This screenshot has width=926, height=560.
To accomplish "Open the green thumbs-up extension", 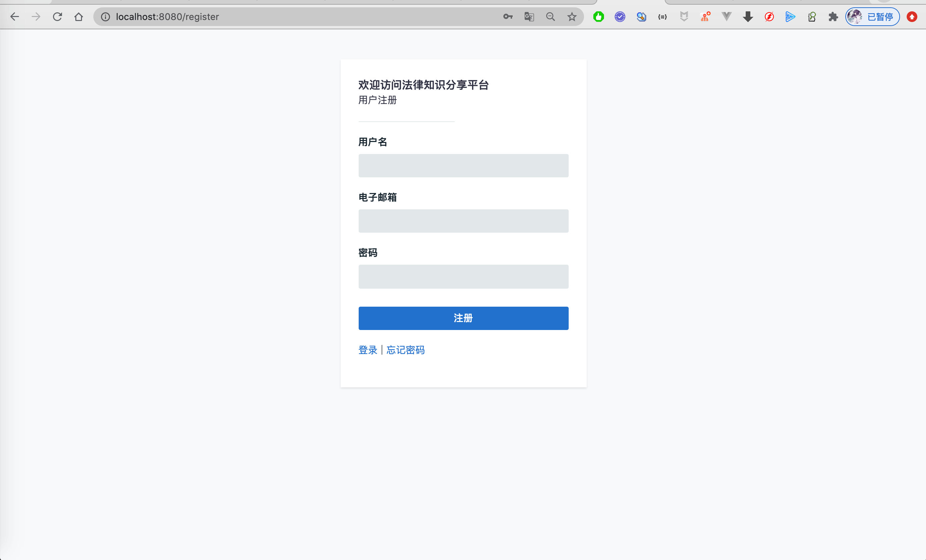I will point(599,17).
